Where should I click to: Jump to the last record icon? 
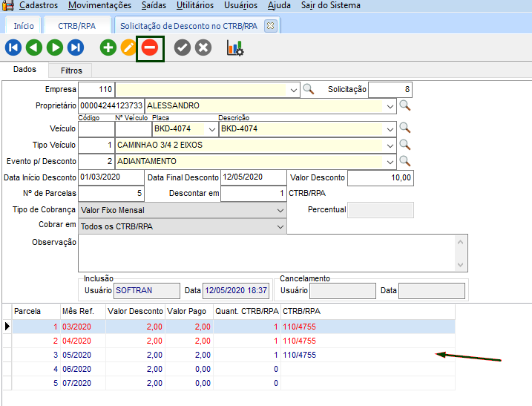tap(76, 48)
